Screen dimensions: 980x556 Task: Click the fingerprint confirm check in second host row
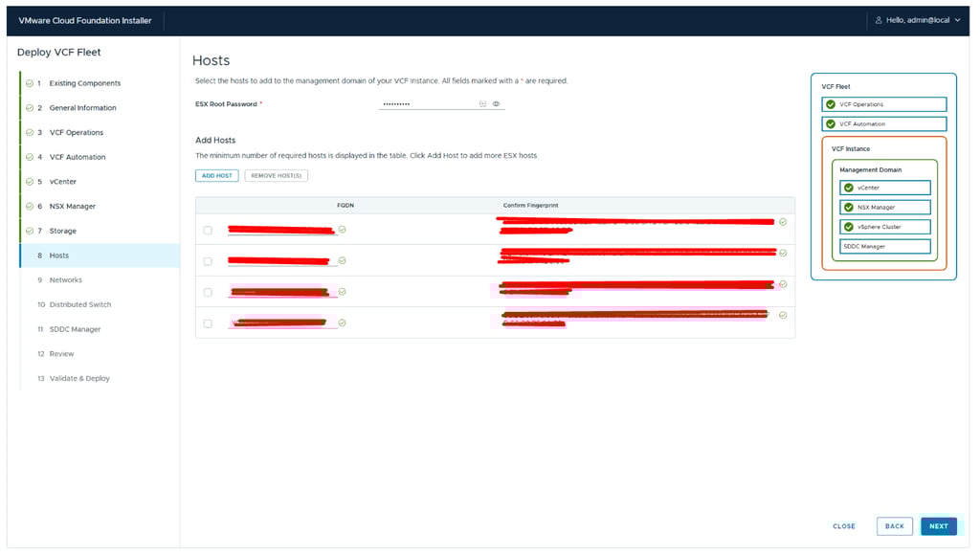coord(783,254)
